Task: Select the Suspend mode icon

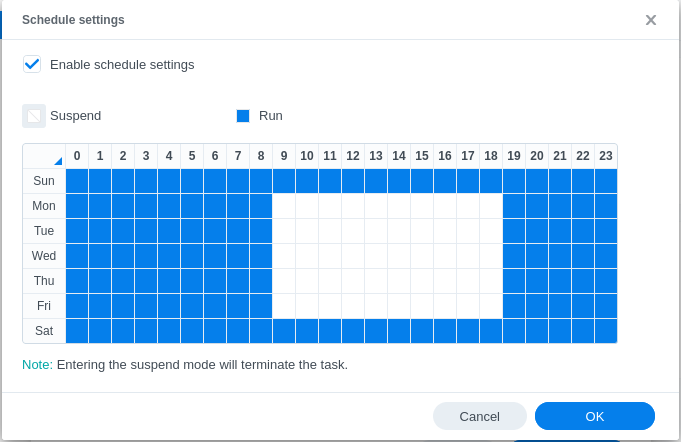Action: pos(34,116)
